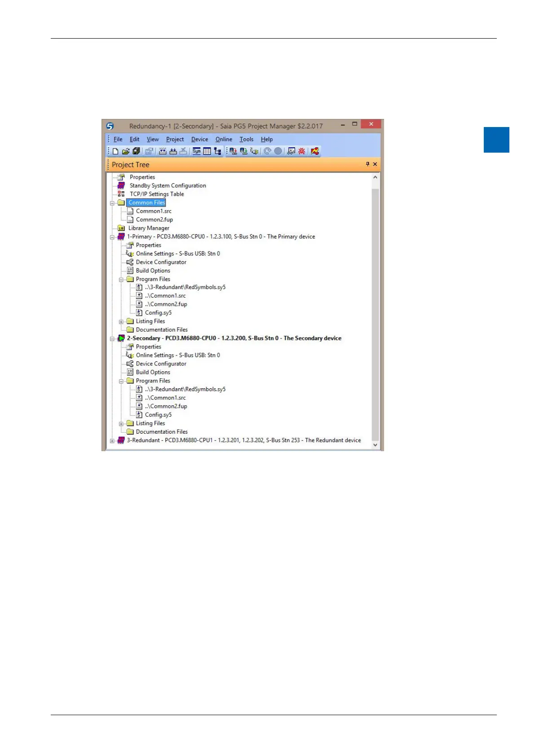Image resolution: width=535 pixels, height=756 pixels.
Task: Click the Project Tree scrollbar down arrow
Action: (x=376, y=445)
